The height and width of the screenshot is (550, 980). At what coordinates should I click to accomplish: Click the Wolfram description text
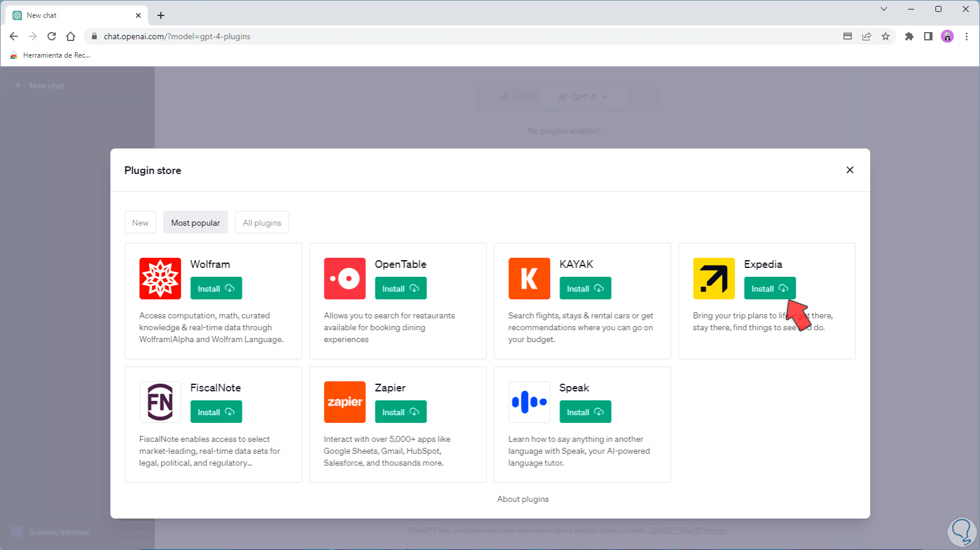coord(211,328)
